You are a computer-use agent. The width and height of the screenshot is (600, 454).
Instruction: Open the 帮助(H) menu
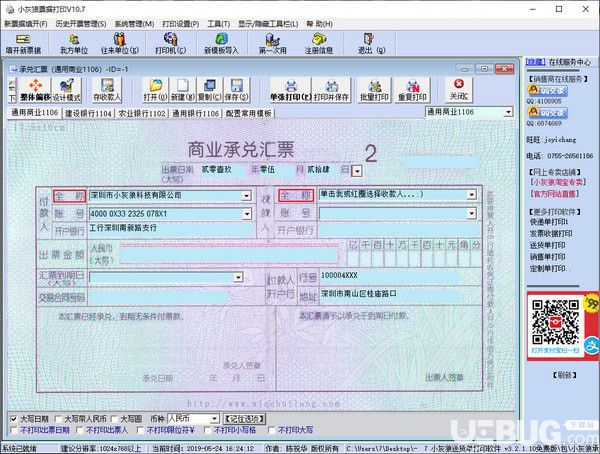(319, 24)
